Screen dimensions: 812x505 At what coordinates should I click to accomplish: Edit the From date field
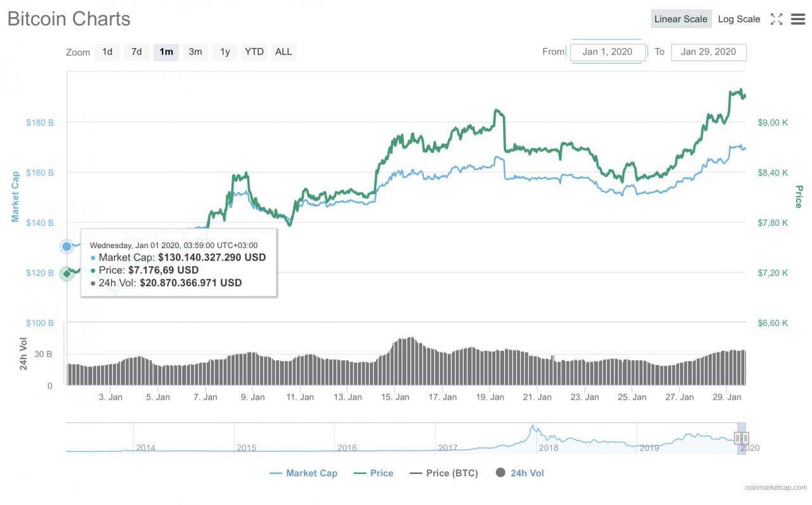607,52
